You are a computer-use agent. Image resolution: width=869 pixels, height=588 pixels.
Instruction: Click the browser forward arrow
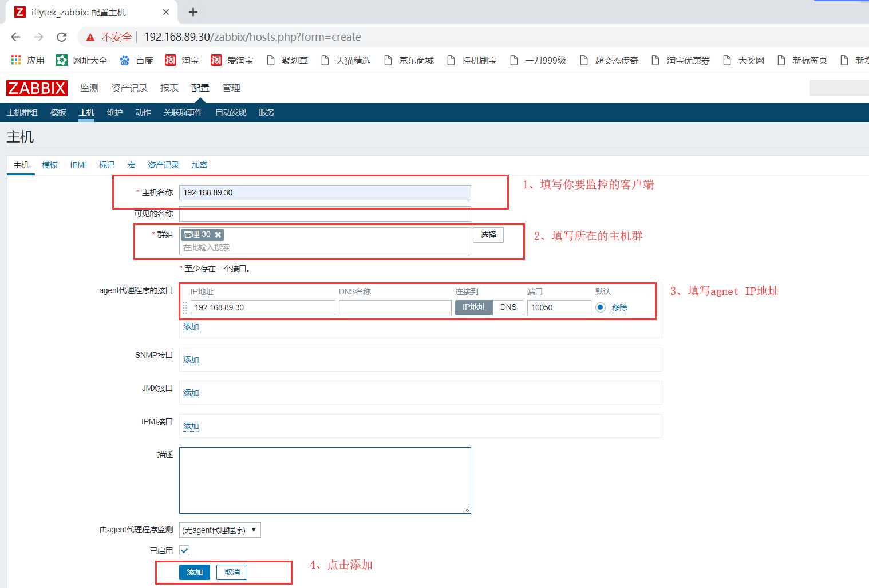click(x=38, y=37)
